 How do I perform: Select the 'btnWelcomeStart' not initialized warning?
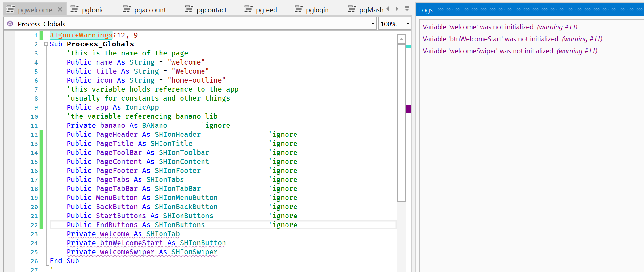coord(513,39)
